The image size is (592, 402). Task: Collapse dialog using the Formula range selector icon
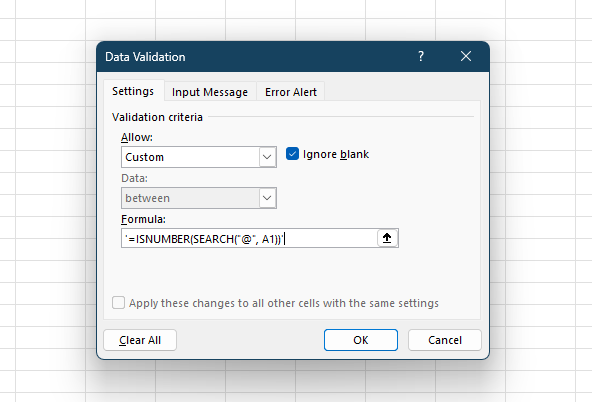pyautogui.click(x=387, y=238)
